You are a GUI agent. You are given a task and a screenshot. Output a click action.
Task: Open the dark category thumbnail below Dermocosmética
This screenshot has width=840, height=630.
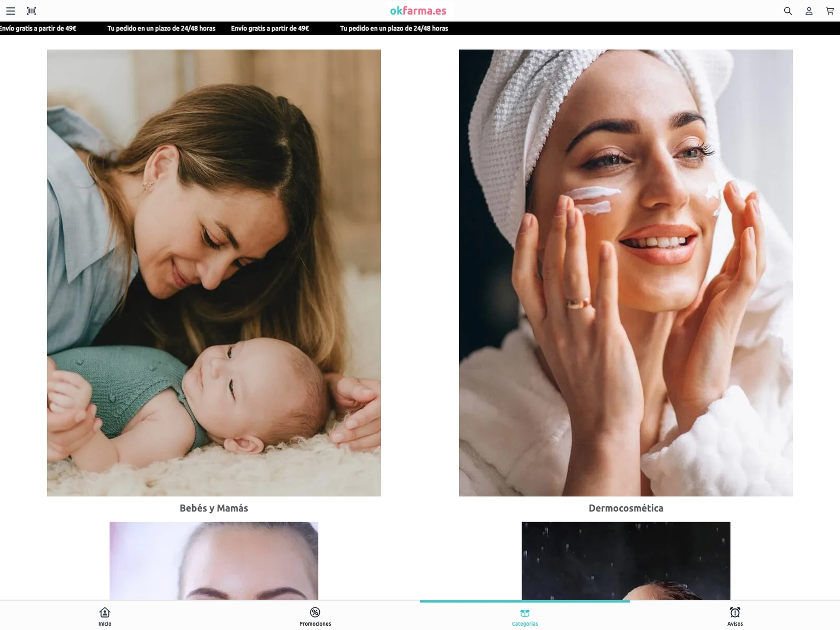coord(626,561)
